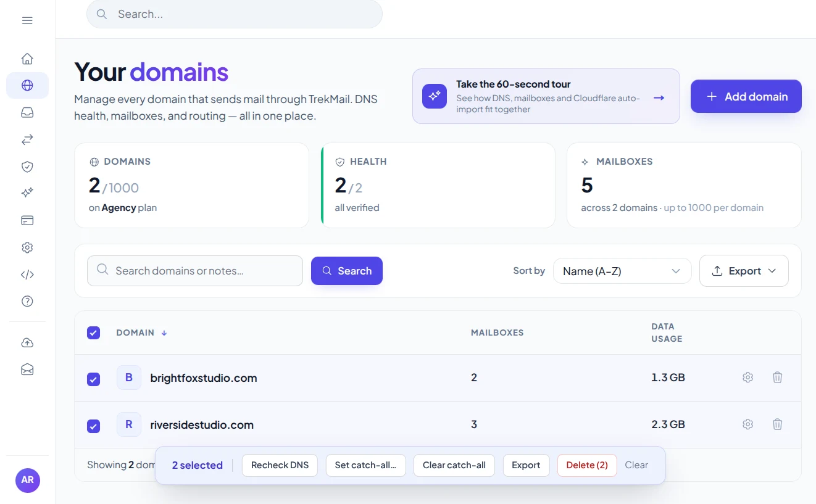This screenshot has height=504, width=816.
Task: Open the swap arrows icon in sidebar
Action: click(27, 139)
